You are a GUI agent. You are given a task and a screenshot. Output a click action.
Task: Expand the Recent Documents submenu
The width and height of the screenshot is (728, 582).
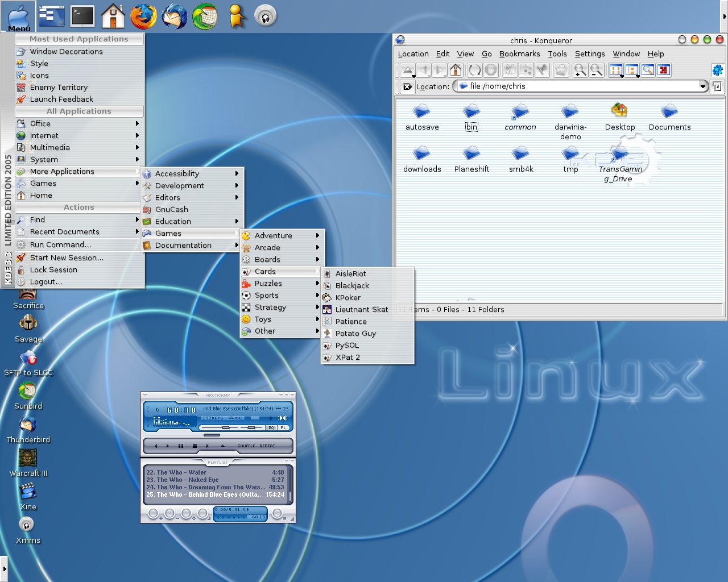[78, 231]
